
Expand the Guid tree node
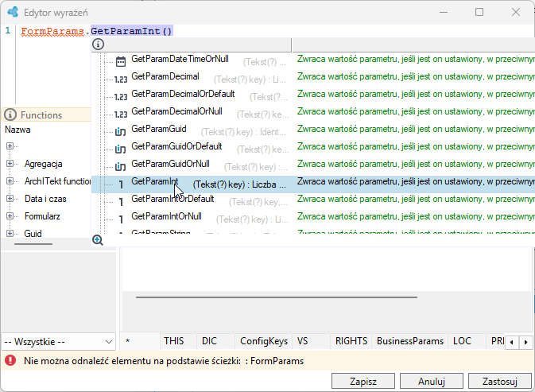click(x=10, y=233)
